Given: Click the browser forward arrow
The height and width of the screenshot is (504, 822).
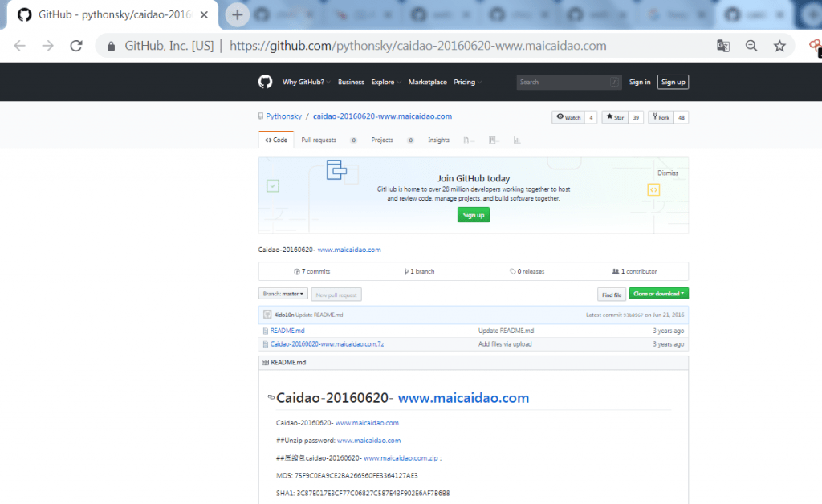Looking at the screenshot, I should [47, 46].
